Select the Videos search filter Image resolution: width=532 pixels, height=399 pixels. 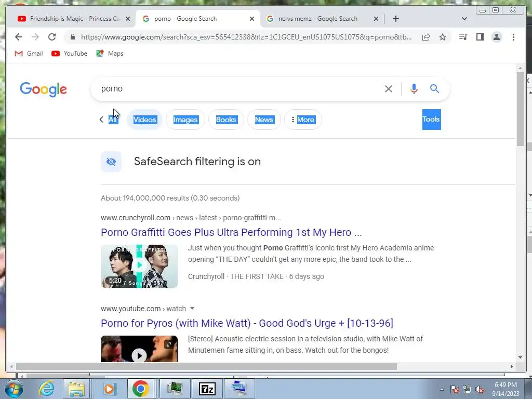pyautogui.click(x=144, y=119)
